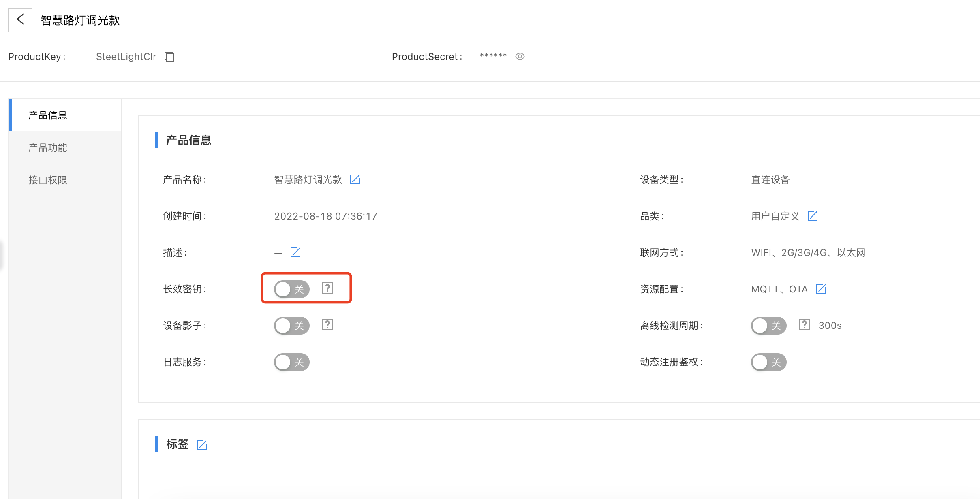Open help for 长效密钥
The image size is (980, 499).
(327, 288)
